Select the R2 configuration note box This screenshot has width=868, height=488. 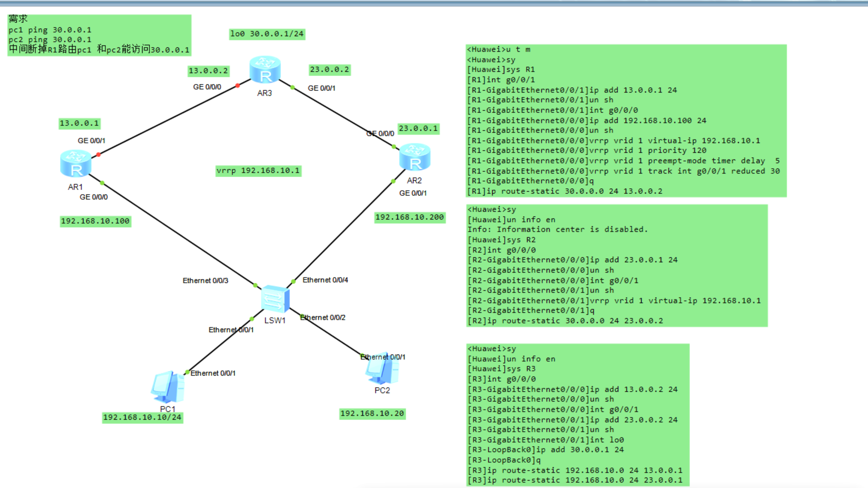617,265
